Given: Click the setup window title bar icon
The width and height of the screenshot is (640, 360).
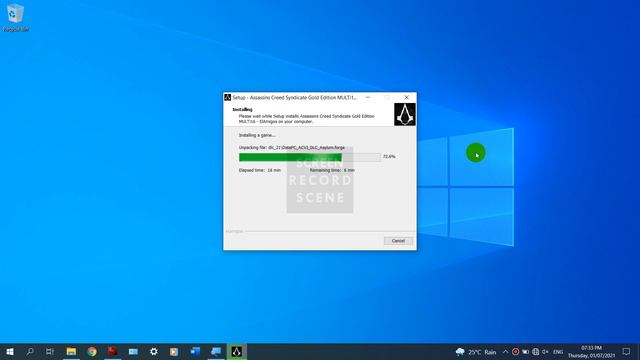Looking at the screenshot, I should (228, 98).
